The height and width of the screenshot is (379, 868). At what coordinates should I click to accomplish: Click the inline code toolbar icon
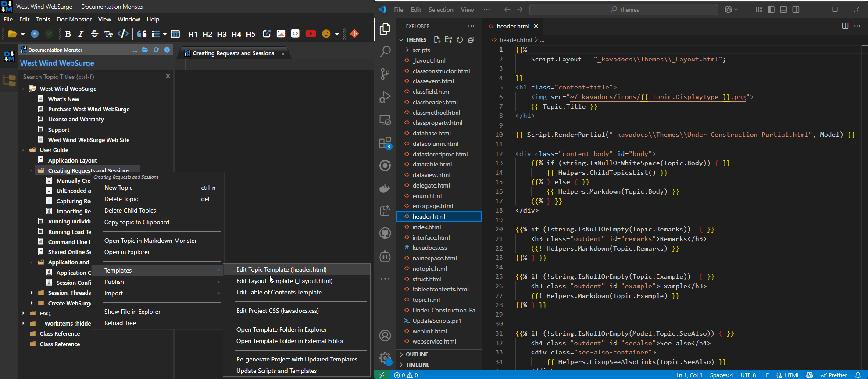pos(123,34)
